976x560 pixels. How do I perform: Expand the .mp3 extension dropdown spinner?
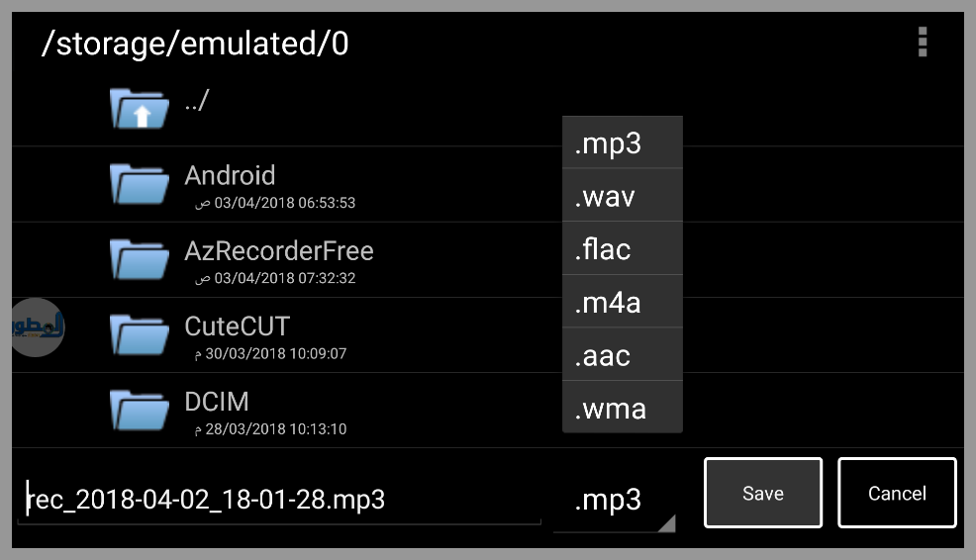point(614,500)
